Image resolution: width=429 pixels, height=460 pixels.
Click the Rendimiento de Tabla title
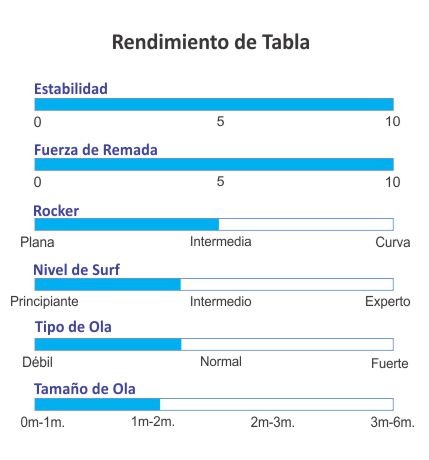point(211,42)
